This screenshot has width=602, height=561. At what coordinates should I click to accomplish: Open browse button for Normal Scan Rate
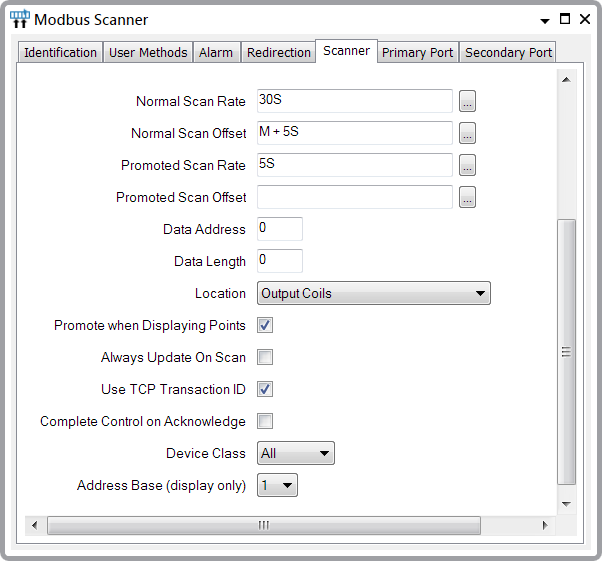coord(467,101)
